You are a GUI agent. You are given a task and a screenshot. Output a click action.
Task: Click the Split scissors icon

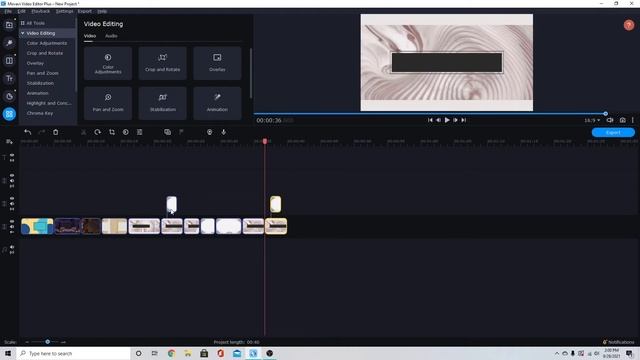[84, 132]
